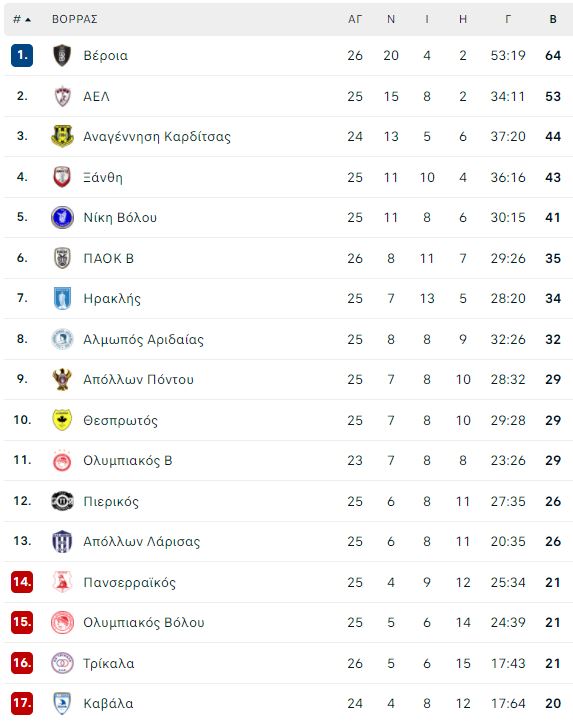Click the ΑΕΛ team logo
The width and height of the screenshot is (573, 723).
click(x=62, y=96)
